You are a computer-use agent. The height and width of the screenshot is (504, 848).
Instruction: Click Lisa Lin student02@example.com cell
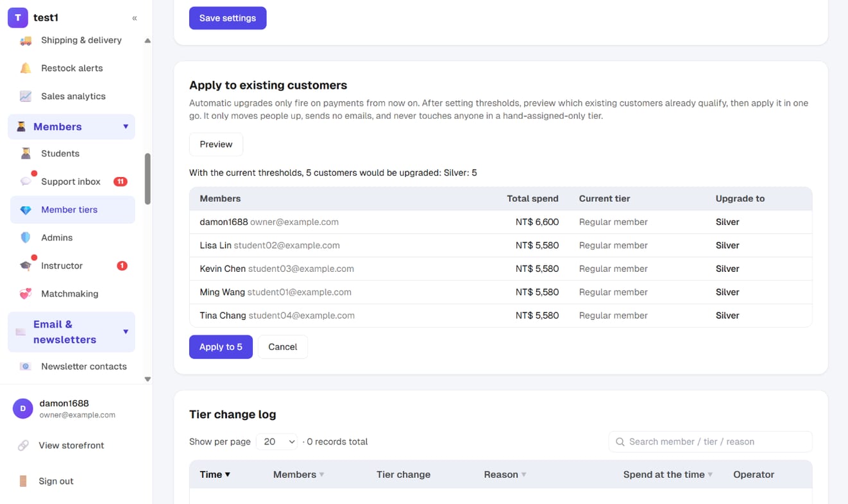pyautogui.click(x=269, y=246)
